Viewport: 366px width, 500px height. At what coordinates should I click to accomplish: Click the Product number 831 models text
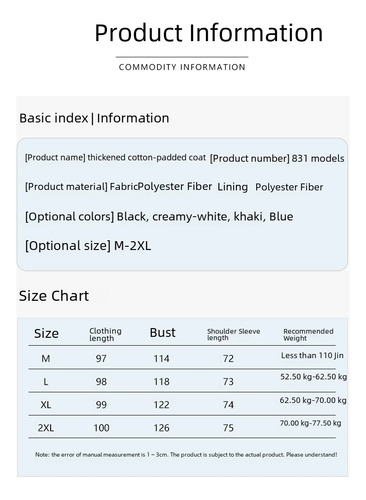click(x=277, y=158)
